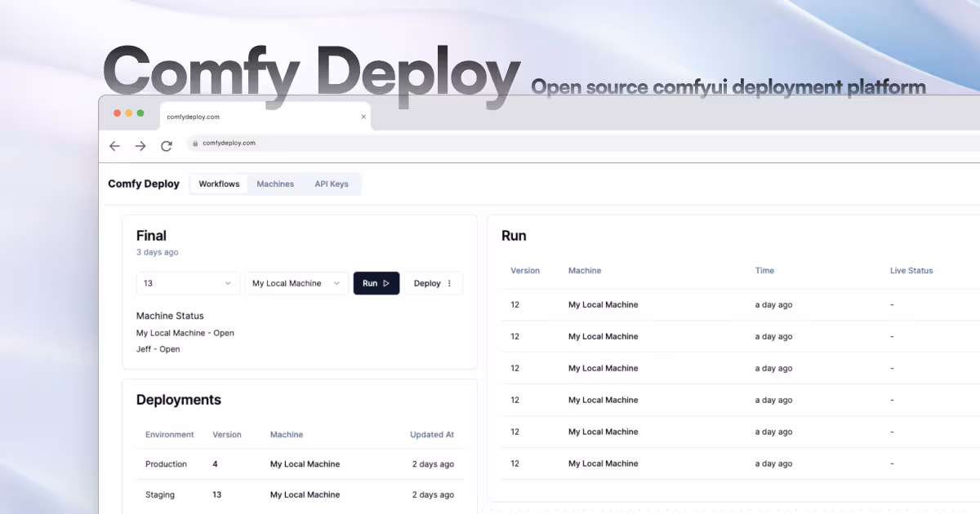Click the play icon inside the Run button
Image resolution: width=980 pixels, height=514 pixels.
pos(387,283)
